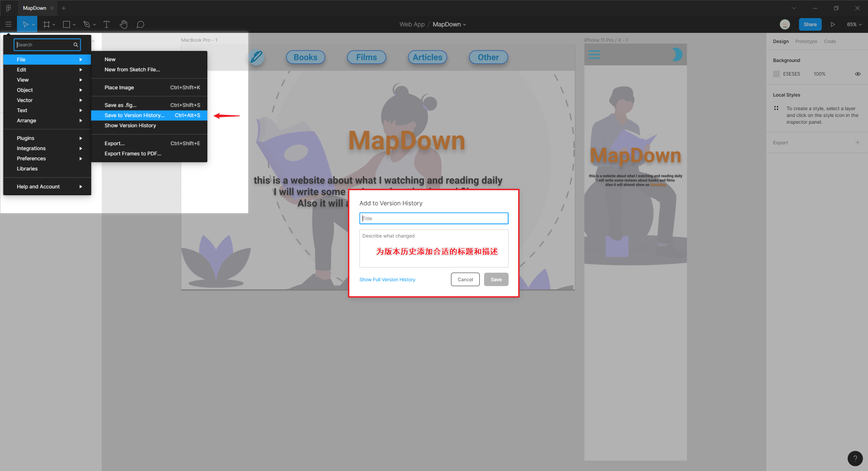Image resolution: width=868 pixels, height=471 pixels.
Task: Select the Rectangle shape tool
Action: 66,24
